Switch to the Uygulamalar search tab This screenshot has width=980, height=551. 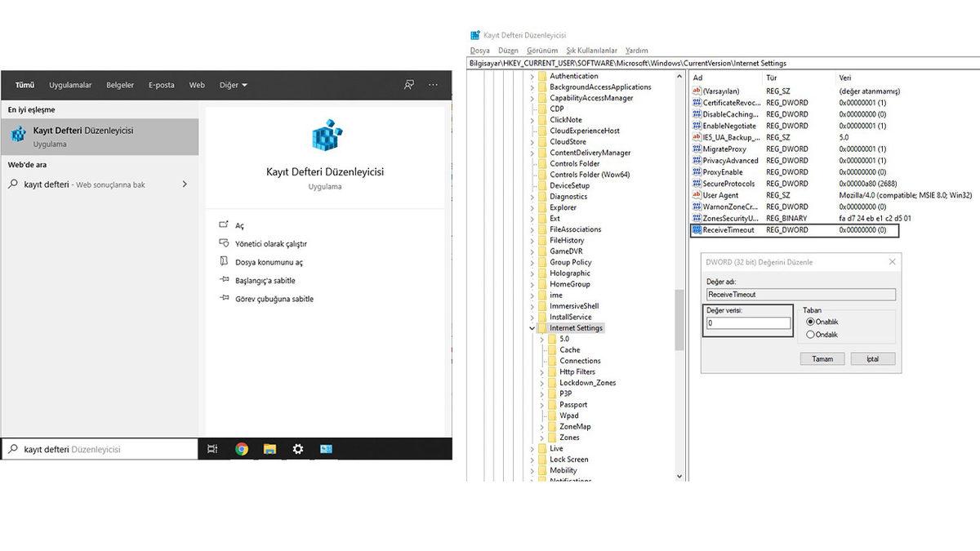(70, 85)
